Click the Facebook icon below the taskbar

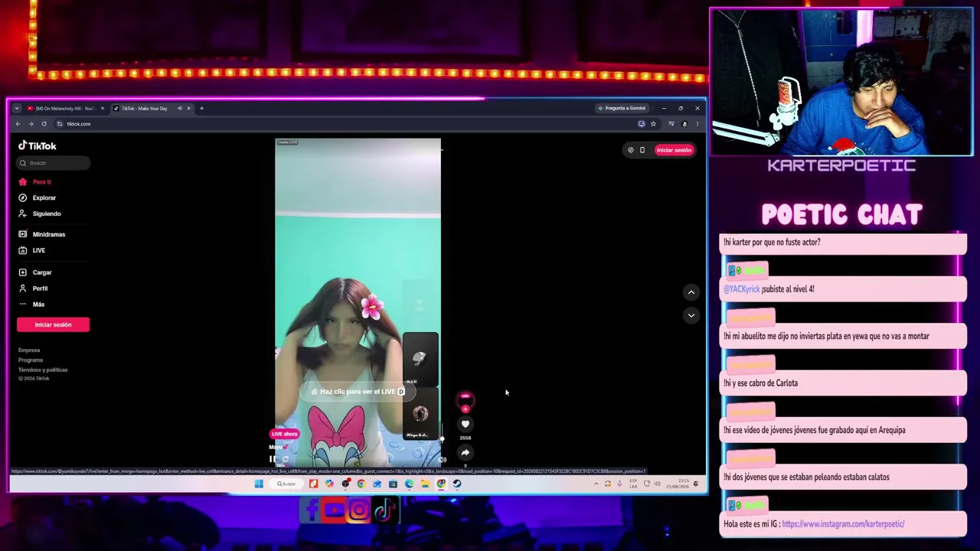pyautogui.click(x=312, y=510)
